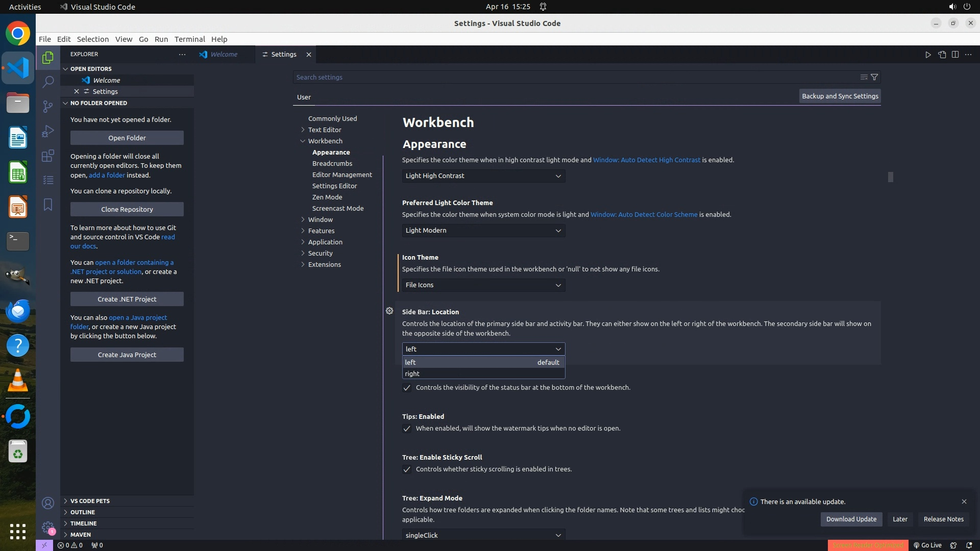Click the Backup and Sync Settings button
980x551 pixels.
840,96
